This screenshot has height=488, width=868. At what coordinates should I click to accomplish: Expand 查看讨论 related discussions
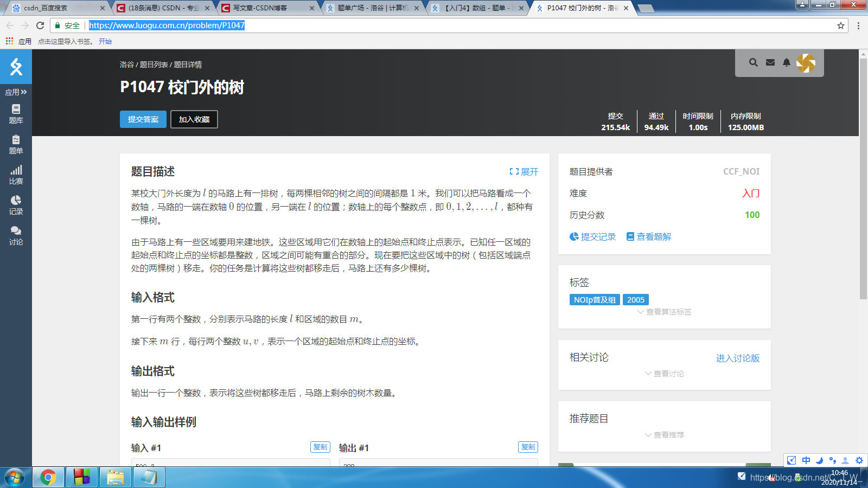tap(665, 374)
